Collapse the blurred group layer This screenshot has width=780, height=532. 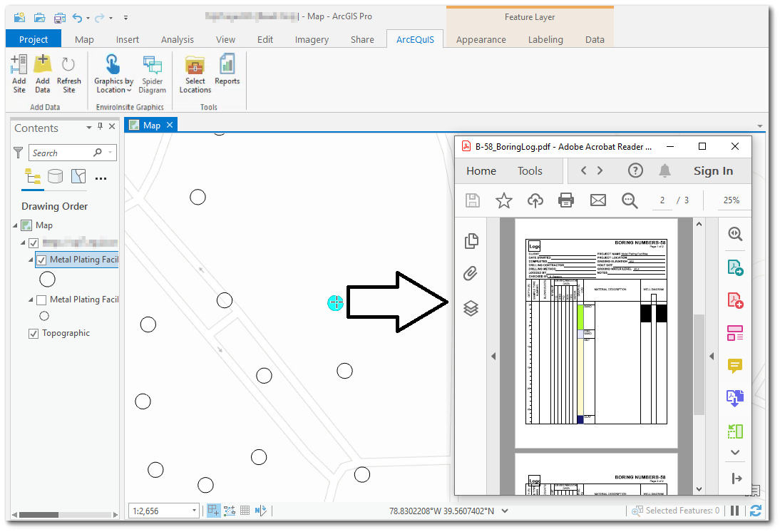pyautogui.click(x=23, y=243)
